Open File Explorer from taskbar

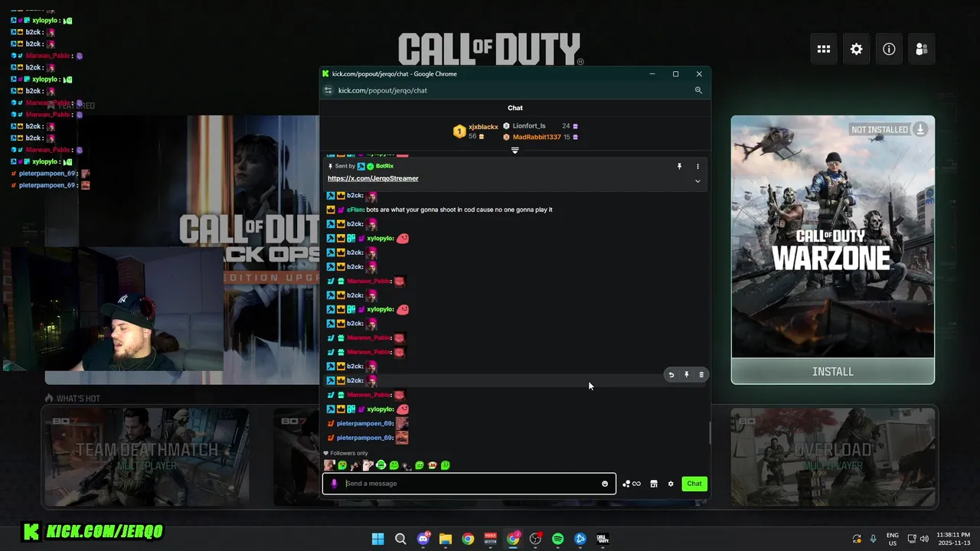[446, 539]
